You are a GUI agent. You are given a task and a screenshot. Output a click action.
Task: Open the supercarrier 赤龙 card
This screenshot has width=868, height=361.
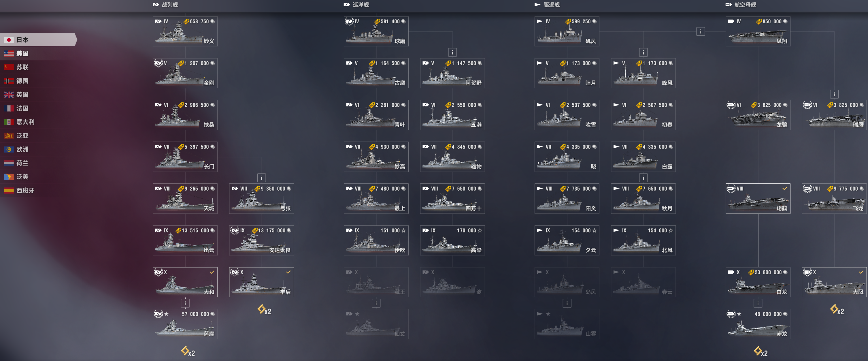coord(758,324)
